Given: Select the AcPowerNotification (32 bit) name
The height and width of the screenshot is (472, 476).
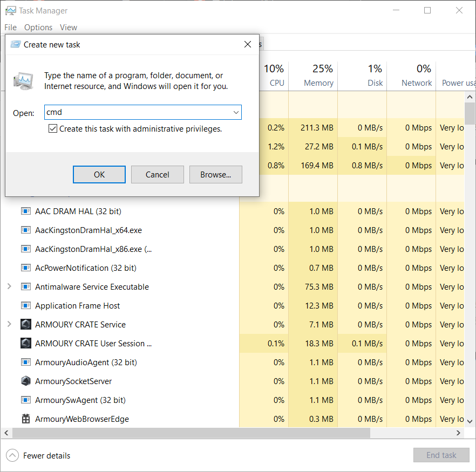Looking at the screenshot, I should click(86, 268).
